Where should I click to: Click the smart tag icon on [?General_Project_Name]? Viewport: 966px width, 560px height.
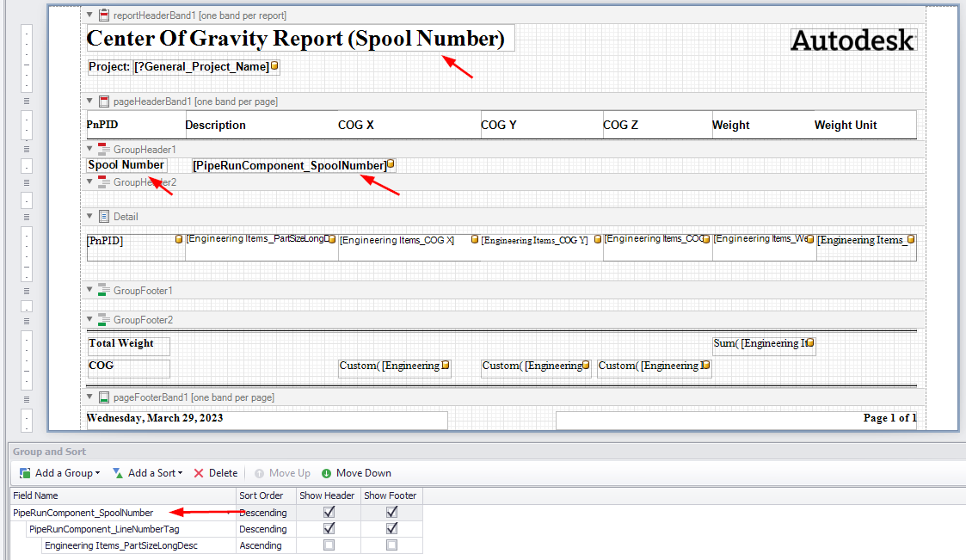[x=274, y=65]
